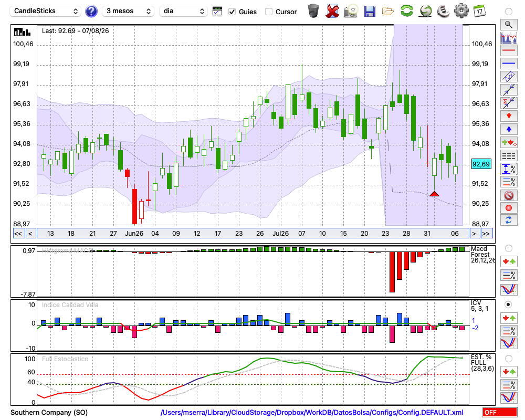
Task: Advance the chart with > button
Action: pos(474,234)
